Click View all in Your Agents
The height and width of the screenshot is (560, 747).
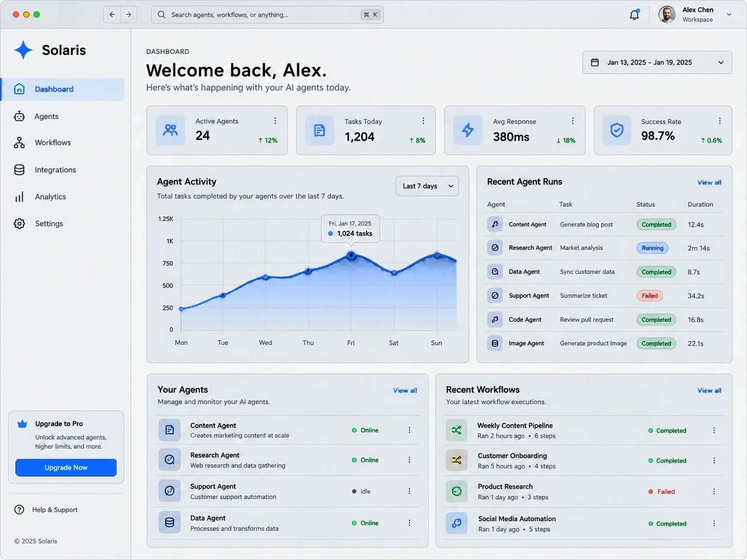(x=405, y=390)
